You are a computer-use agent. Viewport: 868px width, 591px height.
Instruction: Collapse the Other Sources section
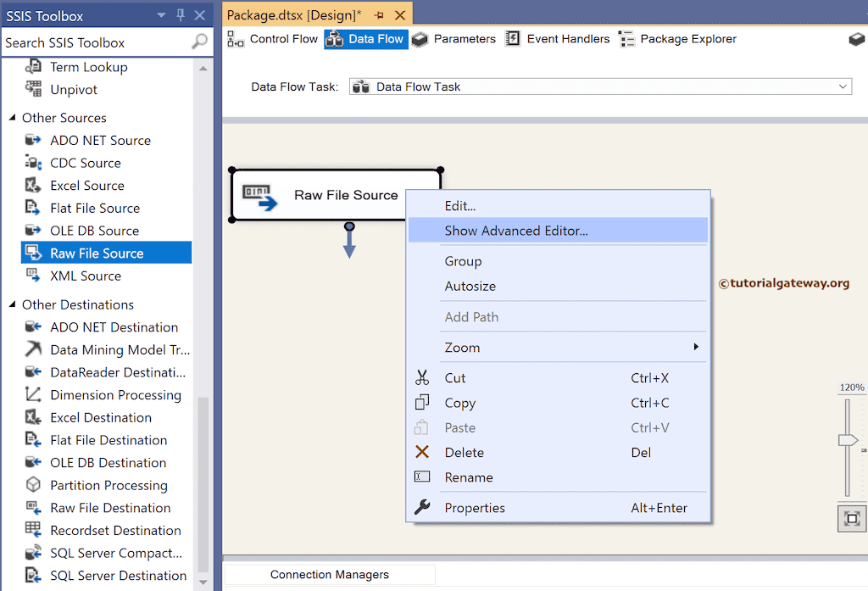coord(10,117)
